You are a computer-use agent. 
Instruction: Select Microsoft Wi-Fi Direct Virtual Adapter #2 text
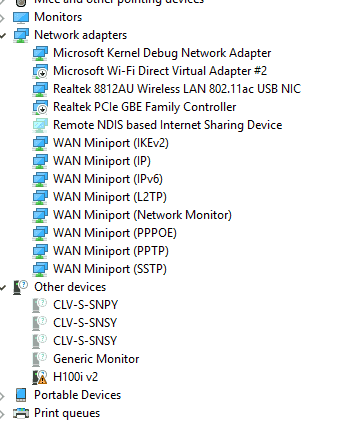coord(160,71)
